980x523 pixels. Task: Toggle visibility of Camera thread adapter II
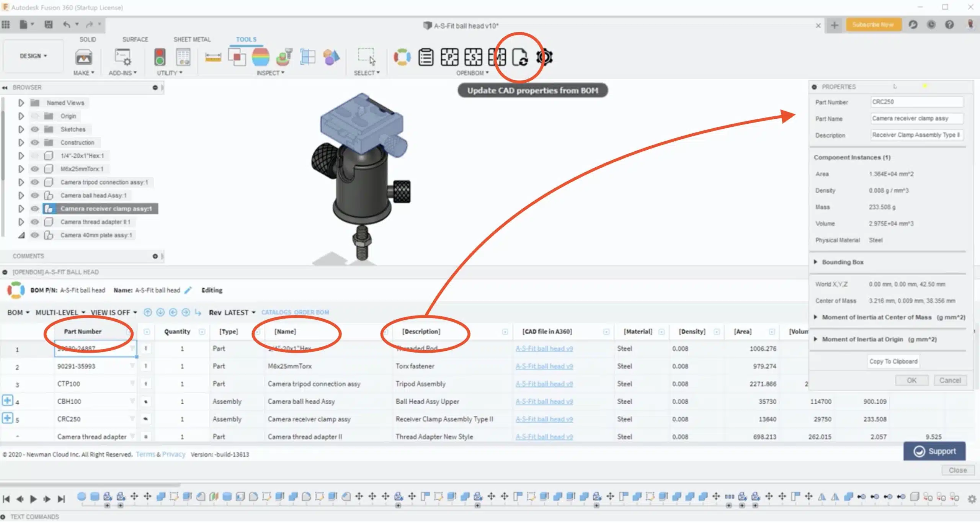click(35, 222)
